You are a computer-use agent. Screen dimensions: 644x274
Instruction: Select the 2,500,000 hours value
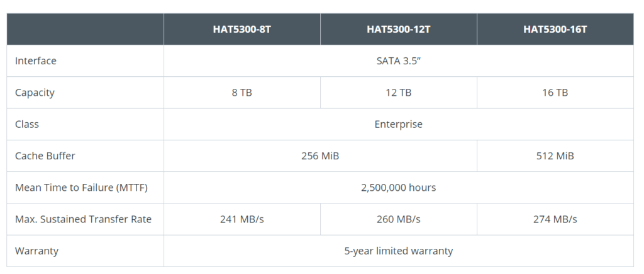tap(398, 188)
